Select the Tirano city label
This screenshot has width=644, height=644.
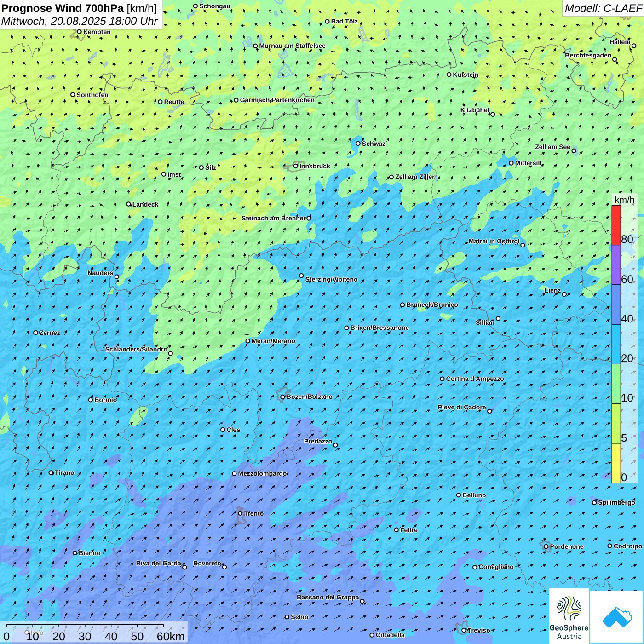(64, 472)
